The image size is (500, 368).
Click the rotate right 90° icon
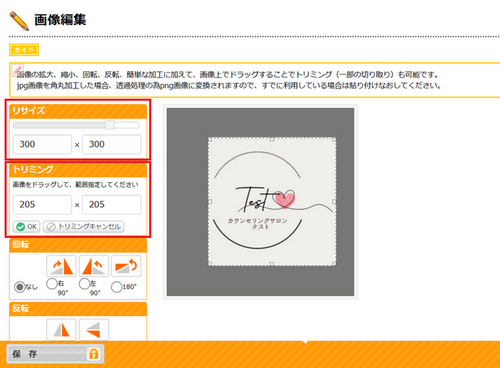(61, 266)
